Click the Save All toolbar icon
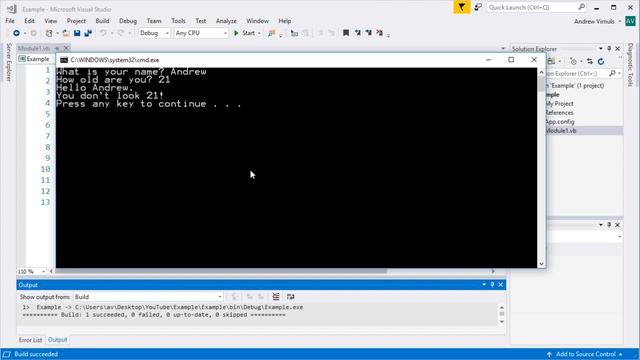 (88, 33)
